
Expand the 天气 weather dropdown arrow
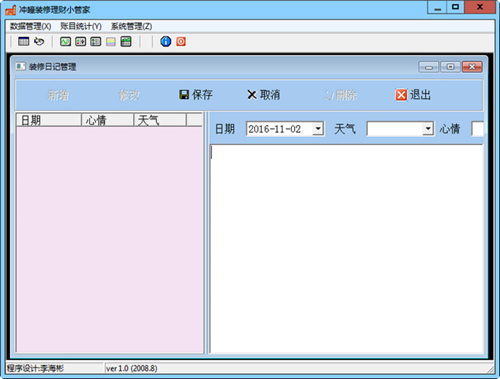coord(427,129)
